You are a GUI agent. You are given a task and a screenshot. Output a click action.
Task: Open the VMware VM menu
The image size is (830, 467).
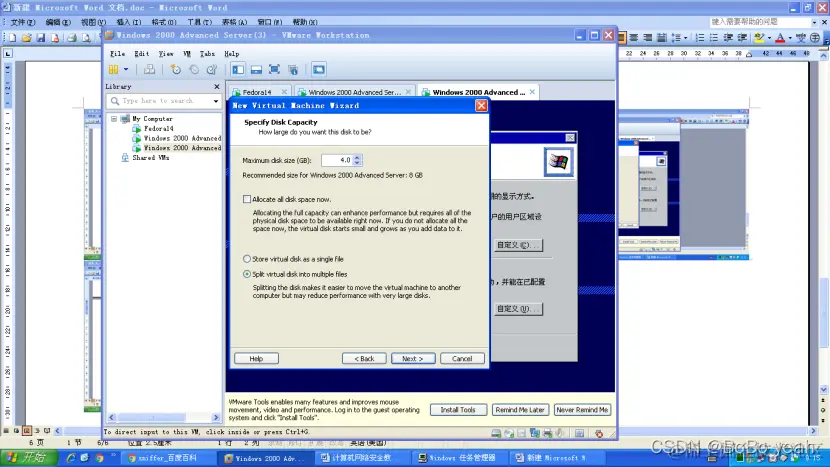pos(187,53)
